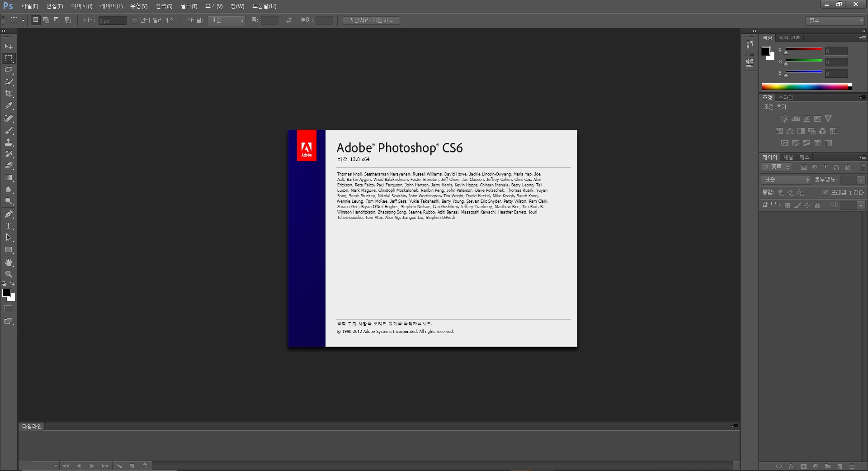Enable Subtract from Selection mode

pyautogui.click(x=57, y=20)
